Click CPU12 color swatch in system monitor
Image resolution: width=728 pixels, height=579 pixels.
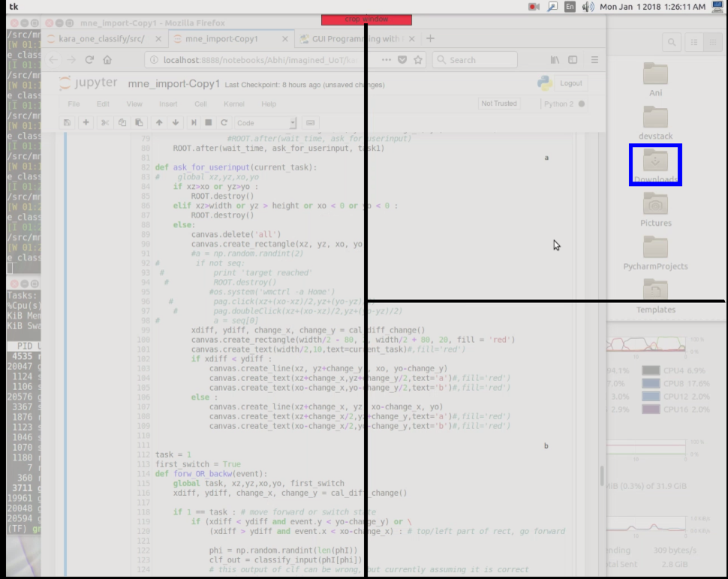[651, 396]
